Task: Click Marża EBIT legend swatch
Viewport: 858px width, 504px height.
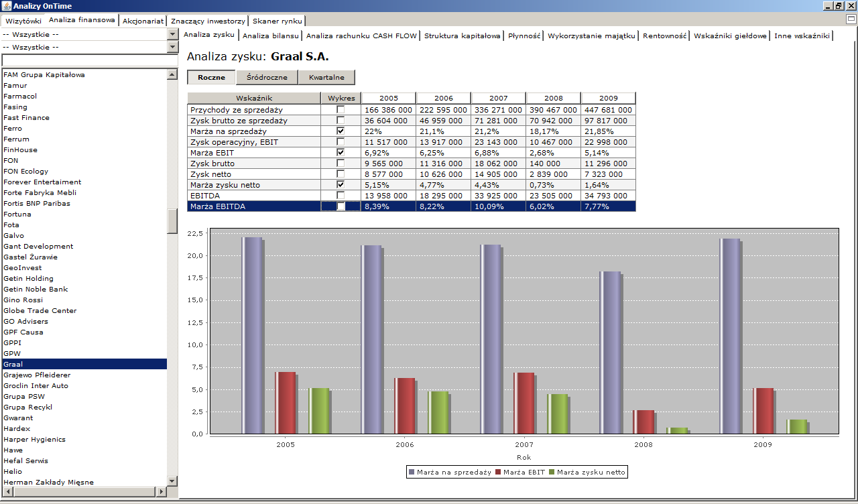Action: point(498,472)
